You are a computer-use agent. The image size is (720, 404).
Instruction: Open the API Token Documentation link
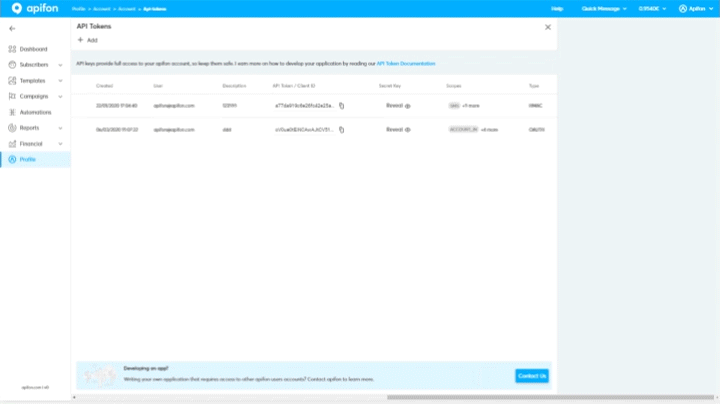406,63
